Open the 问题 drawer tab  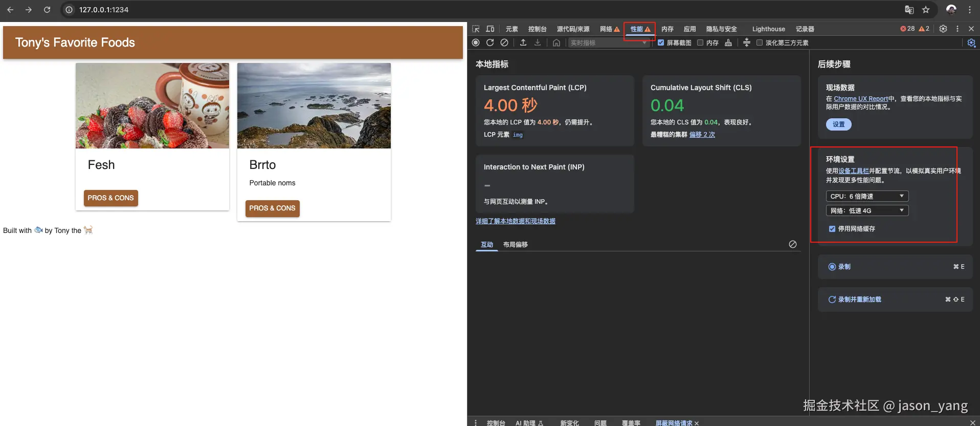coord(600,423)
